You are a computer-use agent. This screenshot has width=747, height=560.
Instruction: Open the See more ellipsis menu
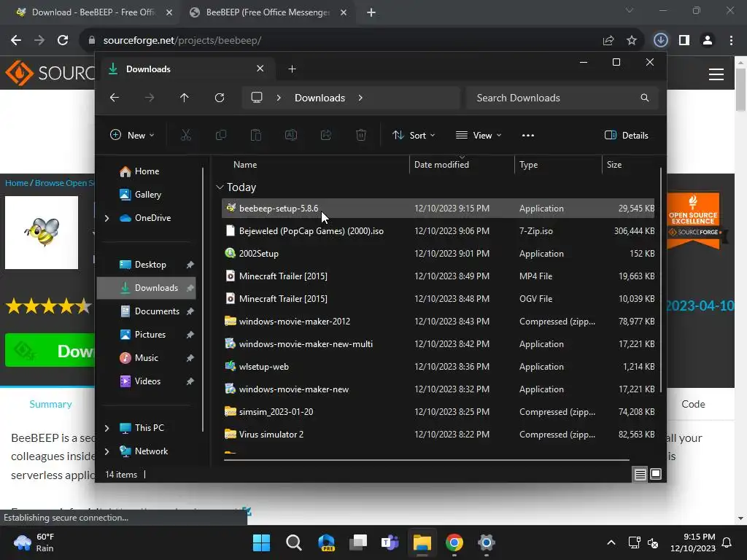click(x=528, y=135)
